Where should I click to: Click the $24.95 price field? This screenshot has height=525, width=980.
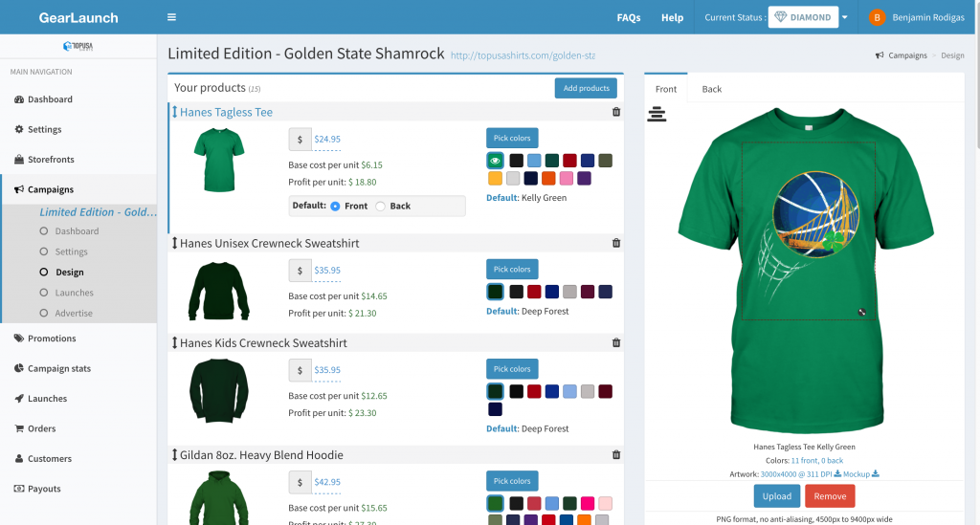[327, 140]
